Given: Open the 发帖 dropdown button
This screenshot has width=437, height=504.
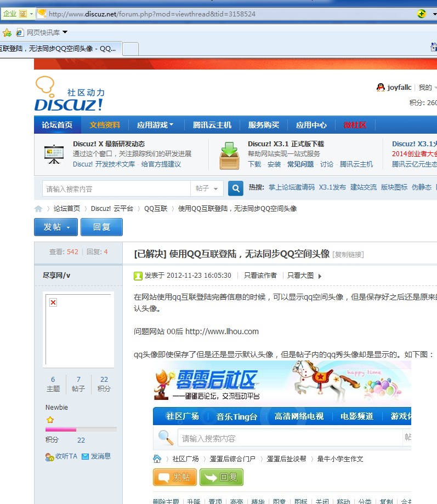Looking at the screenshot, I should (x=56, y=227).
